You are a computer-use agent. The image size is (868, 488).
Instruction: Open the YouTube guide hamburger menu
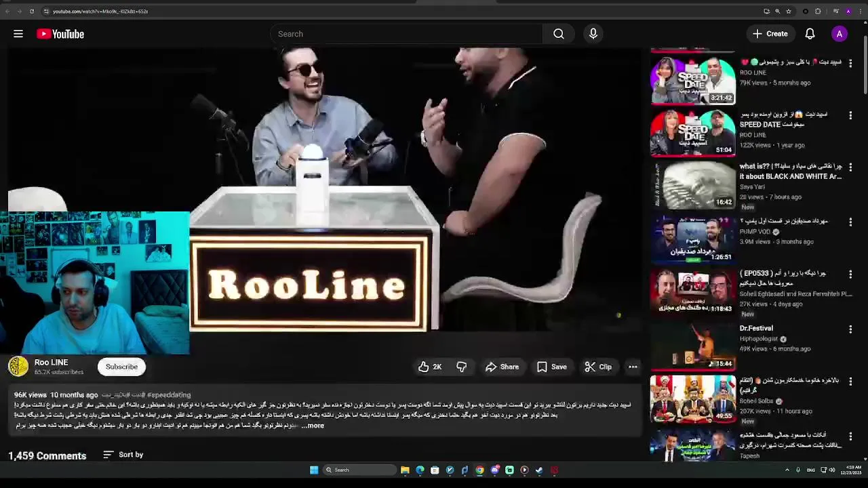pos(18,34)
